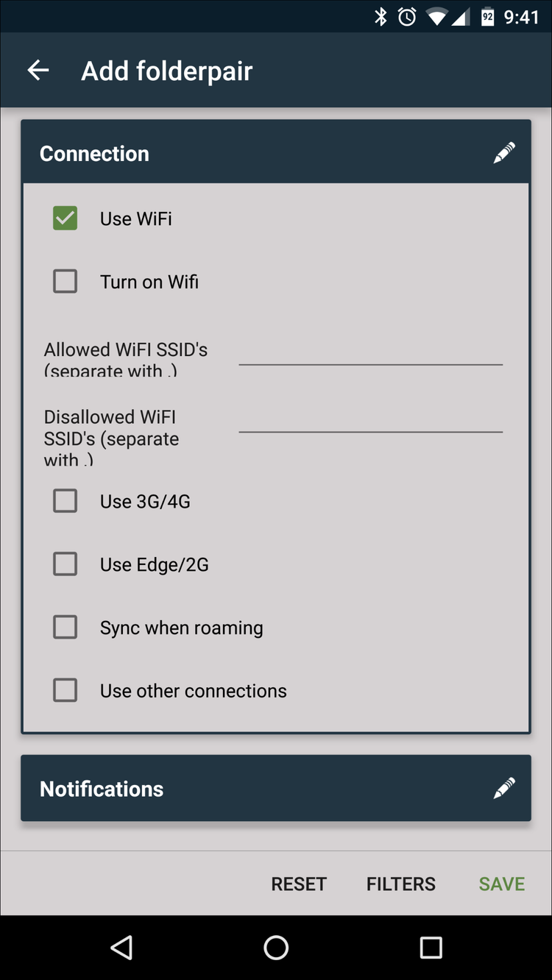Open the Connection section edit pencil
552x980 pixels.
503,152
